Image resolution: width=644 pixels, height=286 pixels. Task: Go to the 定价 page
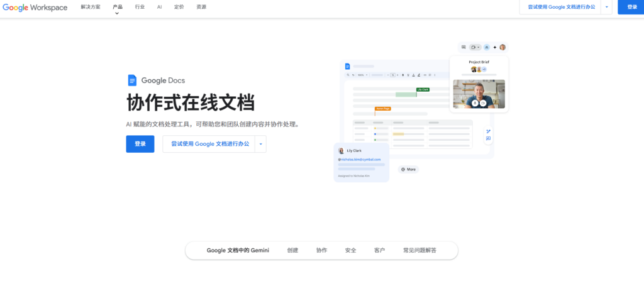point(179,7)
